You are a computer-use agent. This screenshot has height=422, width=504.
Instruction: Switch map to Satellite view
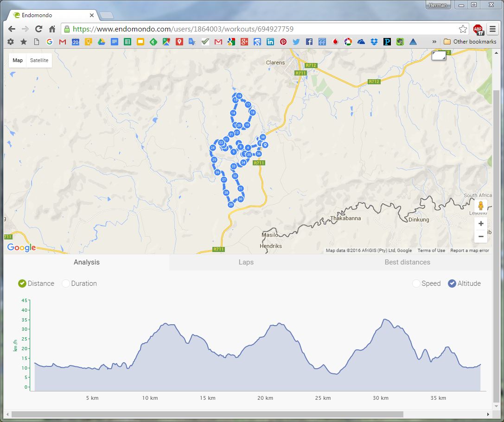39,60
